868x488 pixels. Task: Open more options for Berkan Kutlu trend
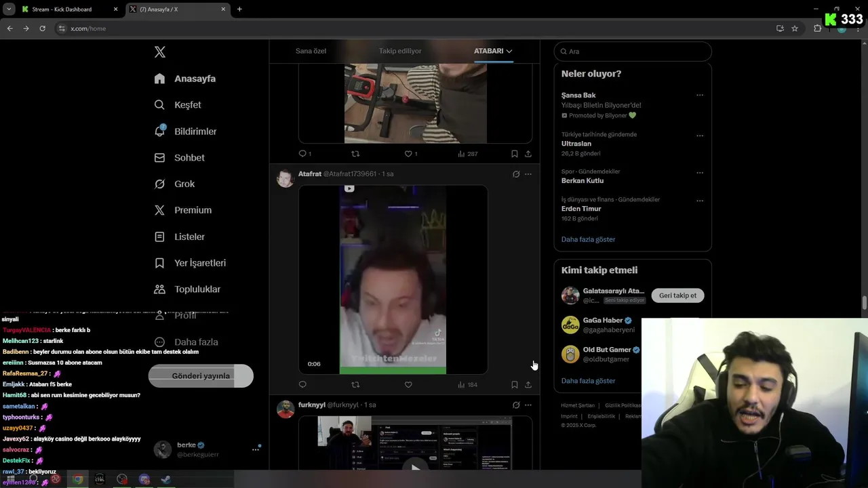[700, 173]
